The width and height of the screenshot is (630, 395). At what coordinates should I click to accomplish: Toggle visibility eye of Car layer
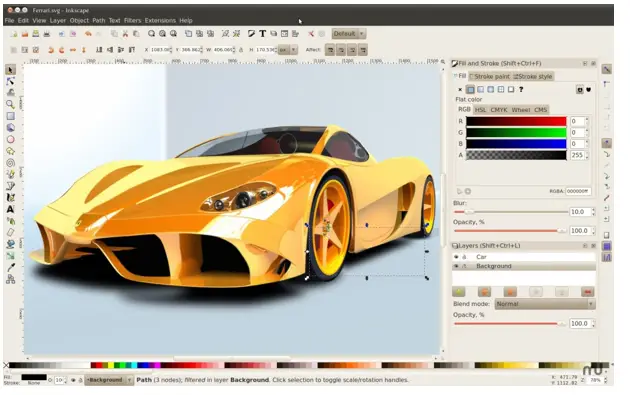point(456,257)
